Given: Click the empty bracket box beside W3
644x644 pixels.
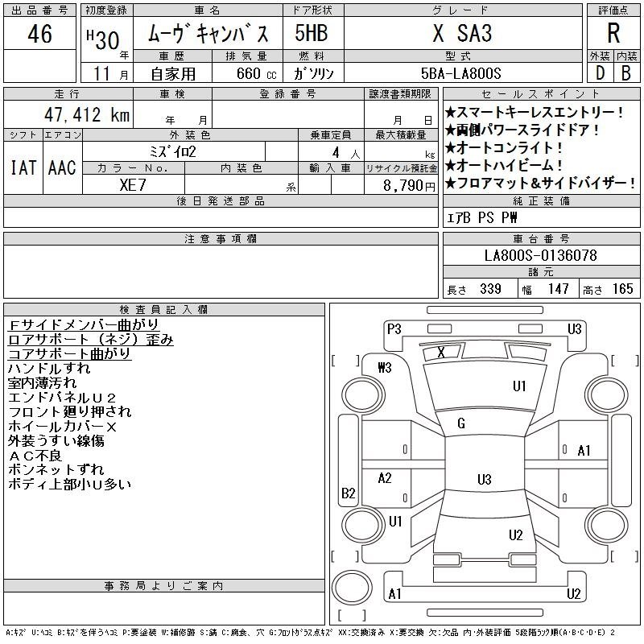Looking at the screenshot, I should point(345,360).
